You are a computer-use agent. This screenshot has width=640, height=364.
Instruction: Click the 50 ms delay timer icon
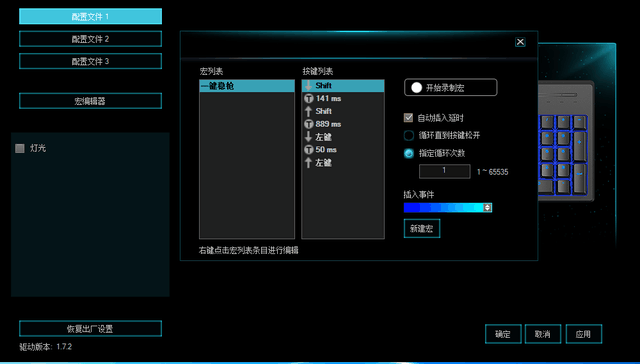[309, 150]
